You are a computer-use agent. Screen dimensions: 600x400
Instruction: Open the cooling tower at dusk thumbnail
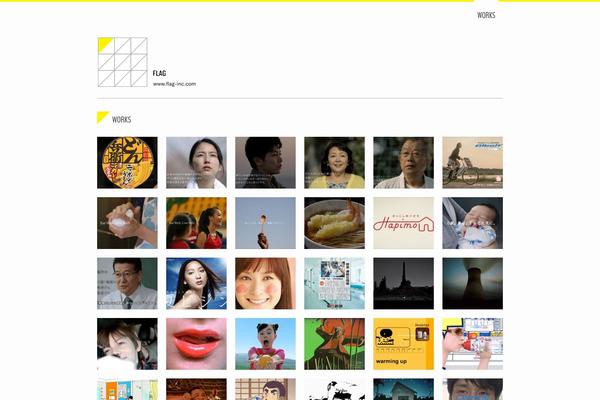[x=473, y=284]
